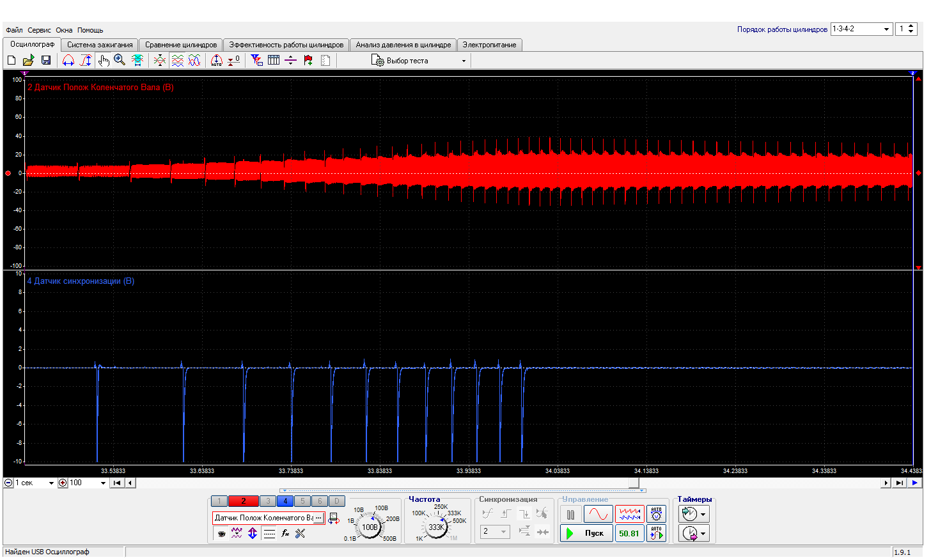Save the recording with the floppy disk icon

(46, 60)
